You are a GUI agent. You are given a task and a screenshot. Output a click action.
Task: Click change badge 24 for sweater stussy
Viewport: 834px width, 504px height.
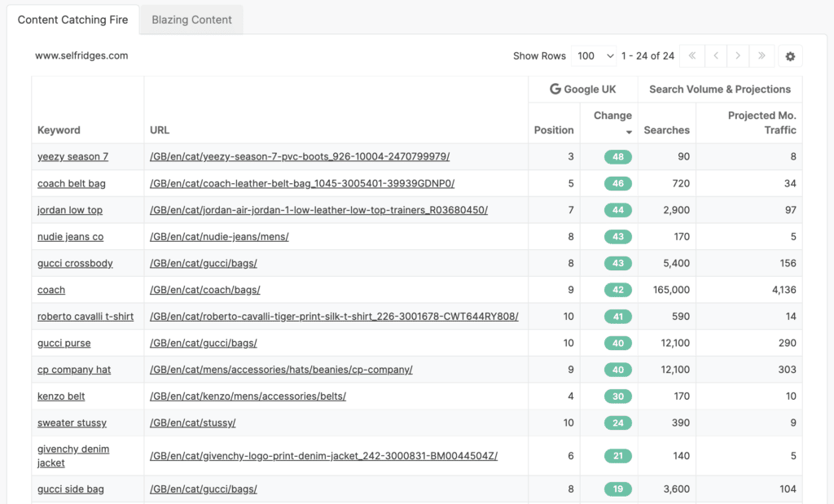click(x=617, y=423)
